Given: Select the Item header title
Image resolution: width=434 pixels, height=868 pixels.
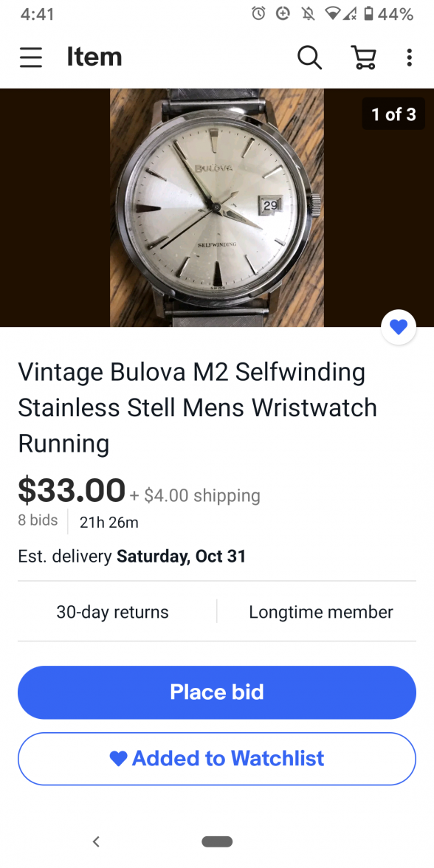Looking at the screenshot, I should point(94,57).
